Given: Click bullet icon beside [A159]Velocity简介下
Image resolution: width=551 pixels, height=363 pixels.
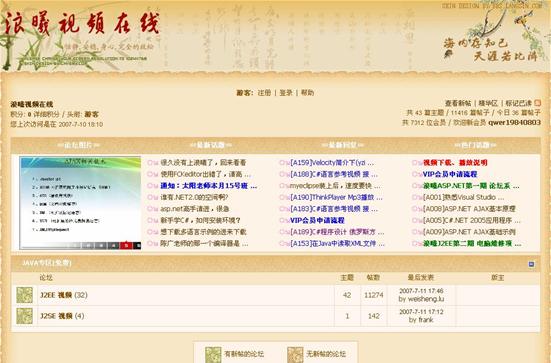Looking at the screenshot, I should coord(284,163).
